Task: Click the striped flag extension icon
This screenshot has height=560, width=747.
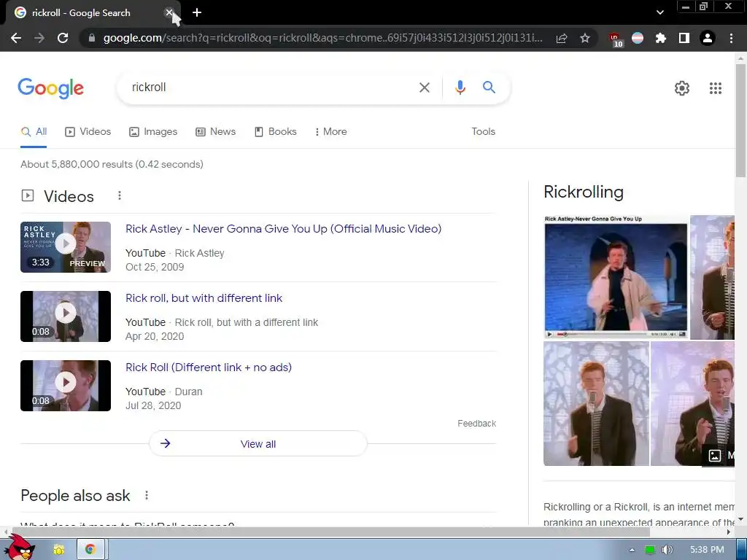Action: (x=638, y=38)
